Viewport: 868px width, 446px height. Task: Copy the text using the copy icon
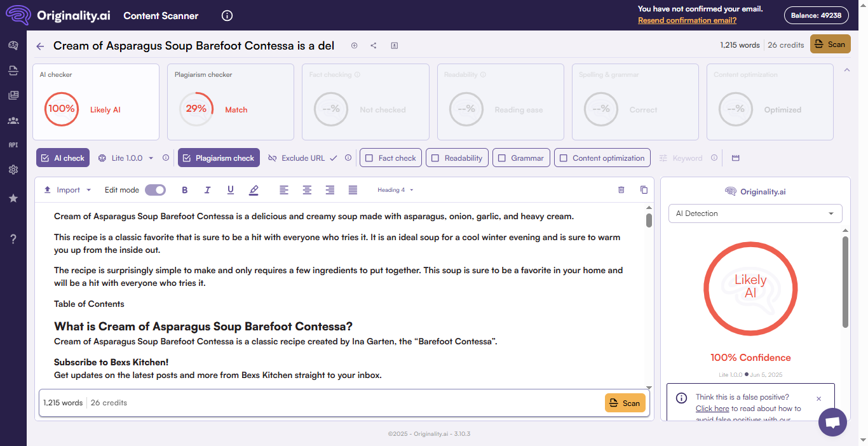coord(644,190)
